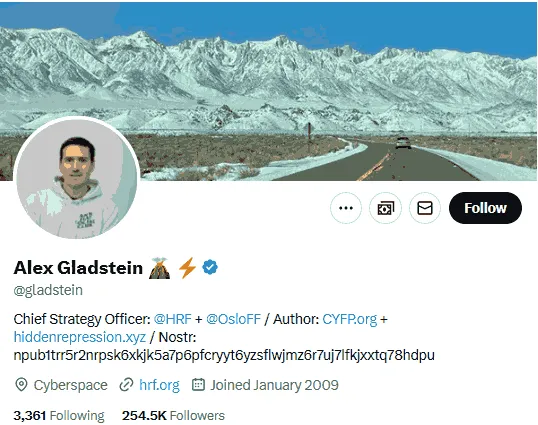Click the location pin icon

[21, 385]
